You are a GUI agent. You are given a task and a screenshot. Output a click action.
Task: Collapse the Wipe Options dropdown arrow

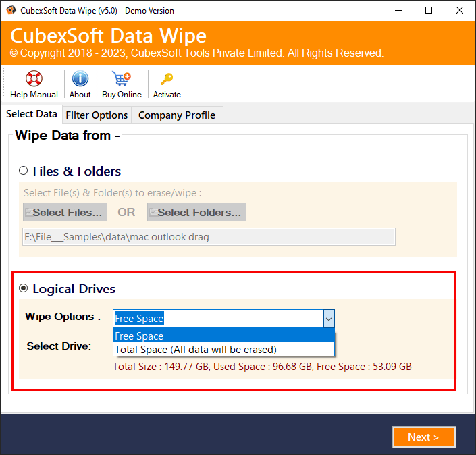[328, 318]
